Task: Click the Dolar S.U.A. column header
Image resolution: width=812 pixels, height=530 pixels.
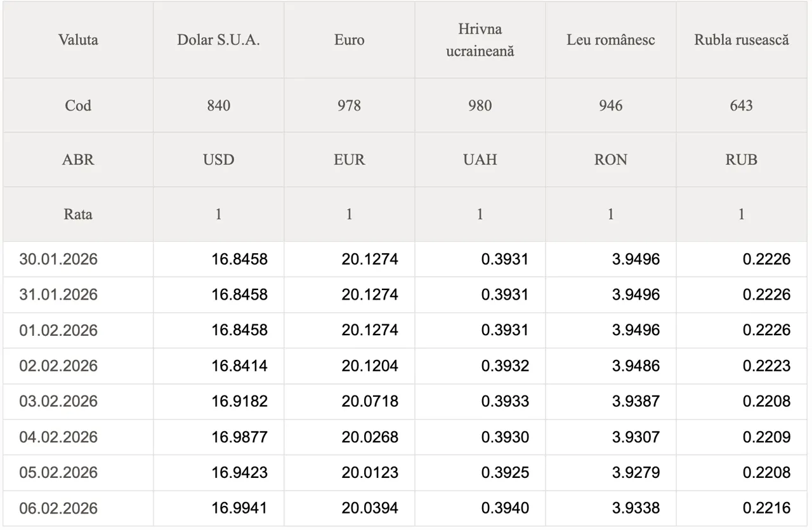Action: click(218, 40)
